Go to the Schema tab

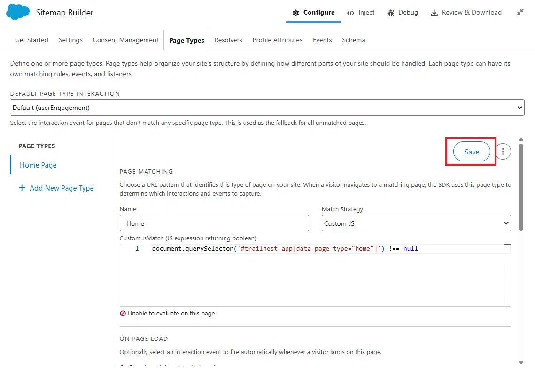tap(354, 40)
